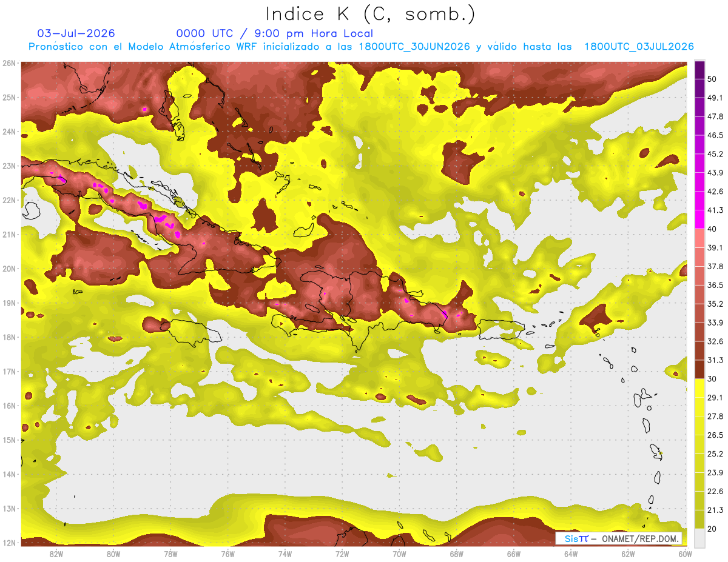Click the '16N' latitude label
This screenshot has height=562, width=728.
click(9, 406)
